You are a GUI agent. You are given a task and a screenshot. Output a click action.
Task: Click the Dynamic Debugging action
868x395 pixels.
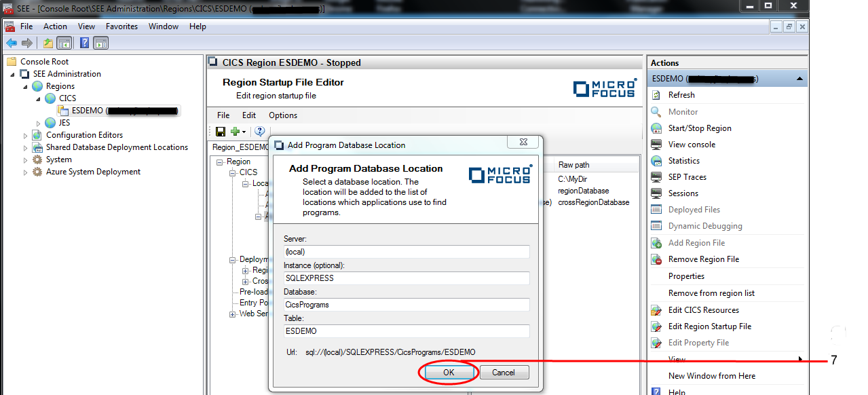click(705, 226)
